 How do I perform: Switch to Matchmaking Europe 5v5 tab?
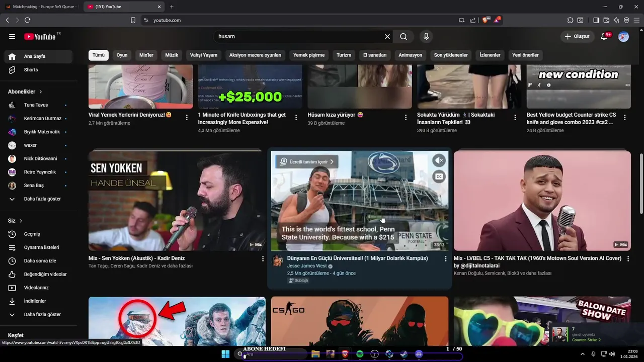(41, 7)
